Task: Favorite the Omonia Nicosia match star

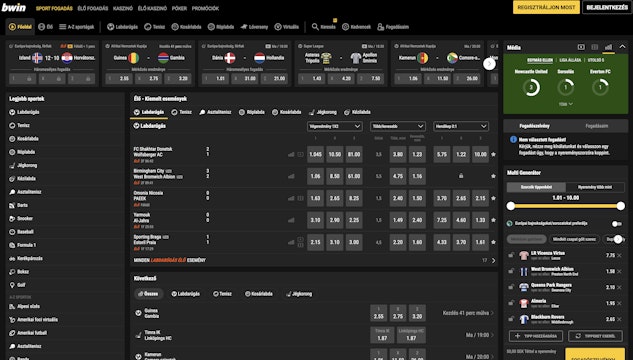Action: pos(493,198)
